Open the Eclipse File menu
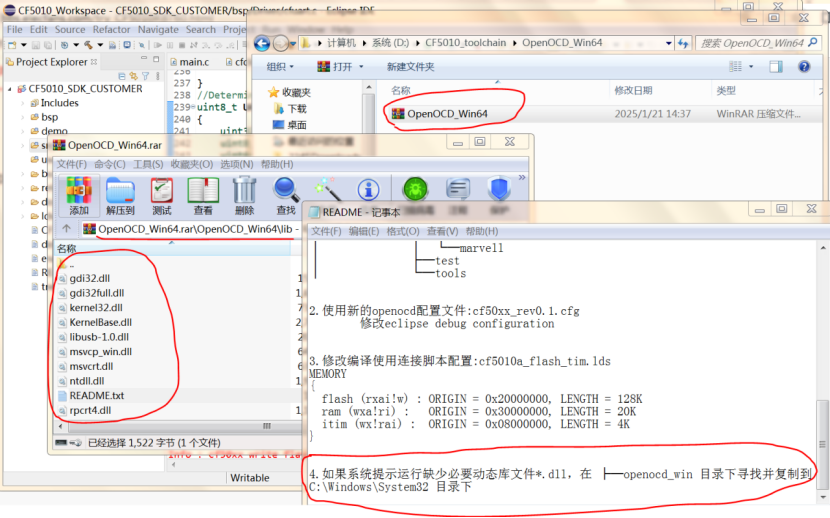This screenshot has width=830, height=518. (14, 30)
